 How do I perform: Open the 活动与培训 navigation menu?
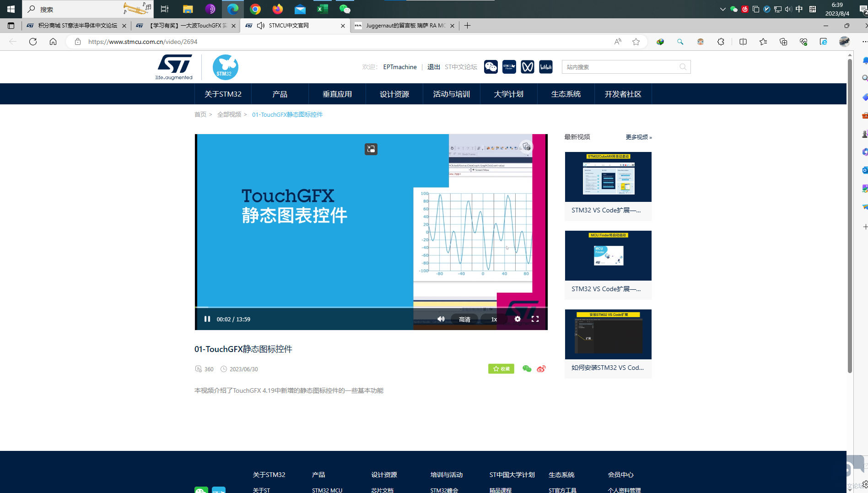[452, 94]
